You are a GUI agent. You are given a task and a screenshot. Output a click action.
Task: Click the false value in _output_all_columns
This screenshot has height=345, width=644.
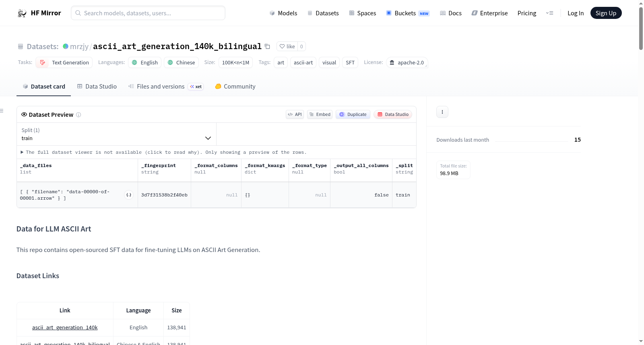tap(382, 195)
